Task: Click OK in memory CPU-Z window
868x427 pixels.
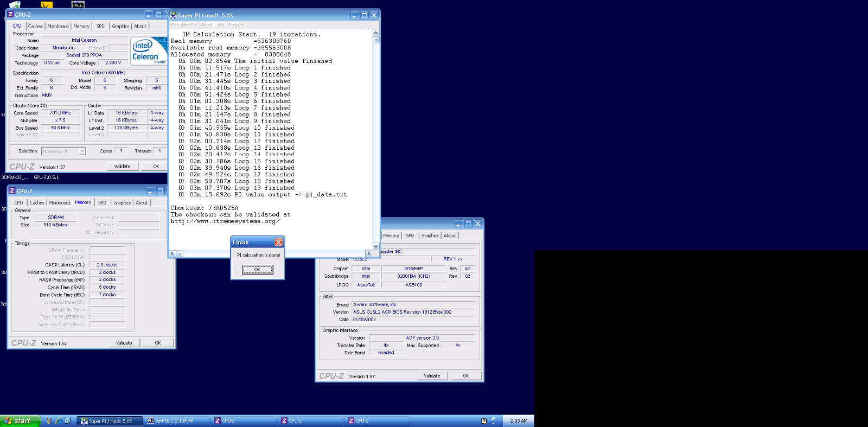Action: (158, 343)
